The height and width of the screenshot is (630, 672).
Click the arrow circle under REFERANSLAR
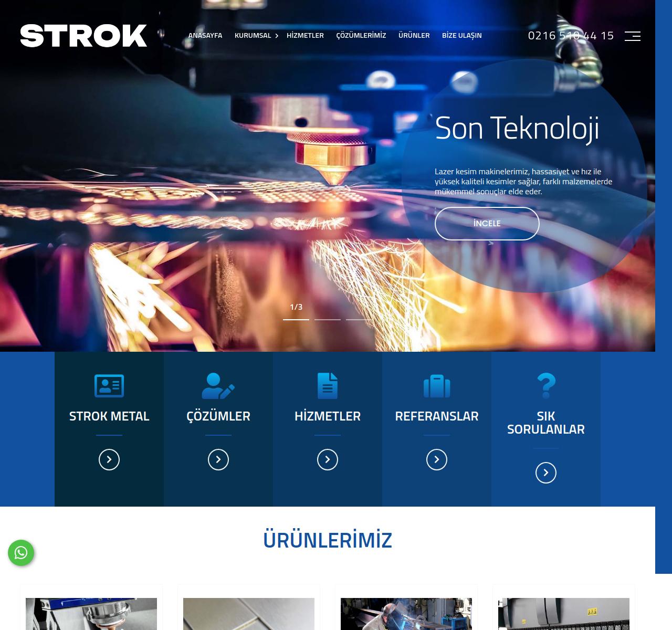point(437,459)
